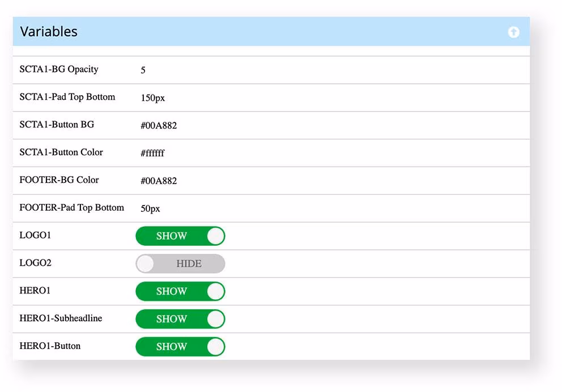Click the SCTA1-BG Opacity value field
562x392 pixels.
pos(143,70)
